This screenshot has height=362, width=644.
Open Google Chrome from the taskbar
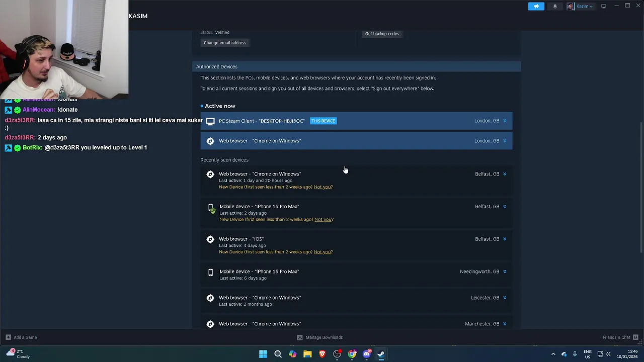(x=352, y=354)
